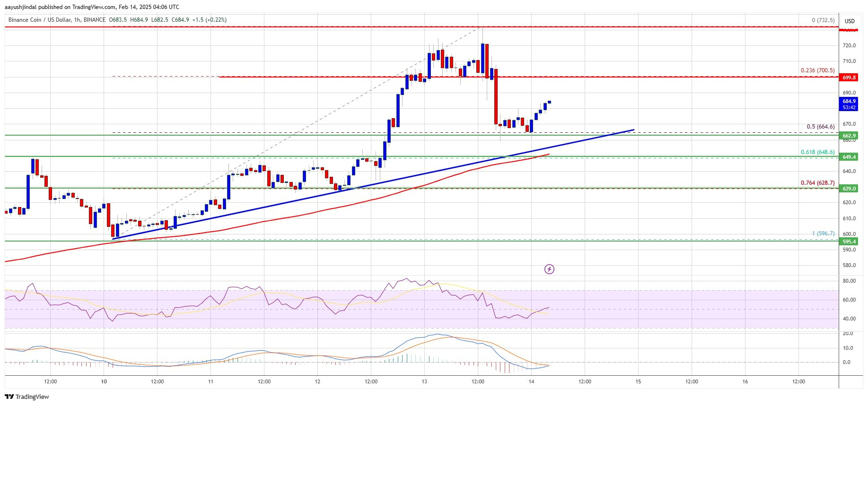Click the 720.0 price scale value

pos(849,46)
